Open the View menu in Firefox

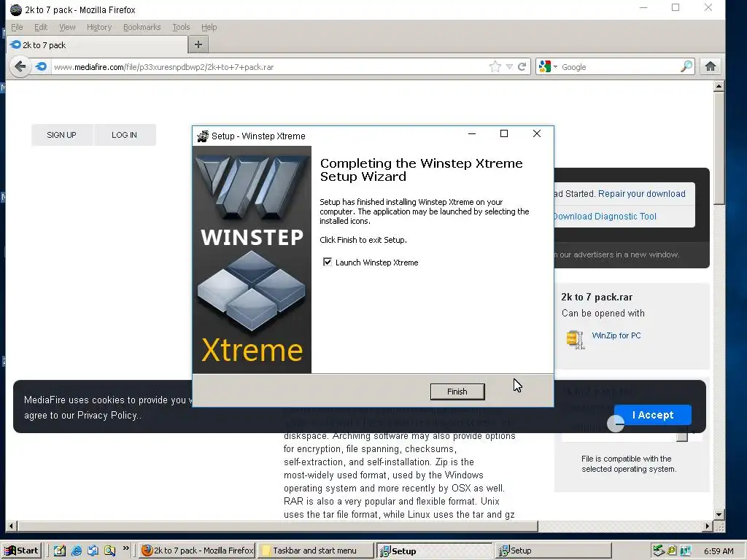[x=67, y=27]
